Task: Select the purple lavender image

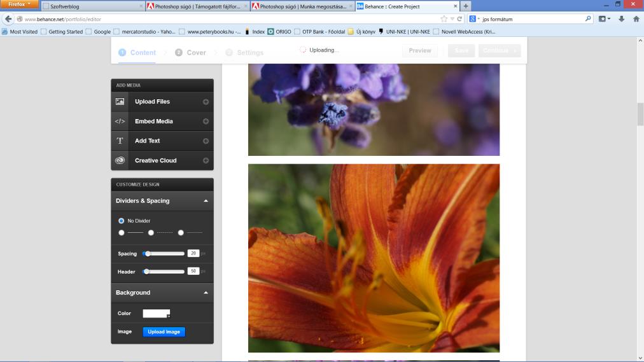Action: click(x=374, y=109)
